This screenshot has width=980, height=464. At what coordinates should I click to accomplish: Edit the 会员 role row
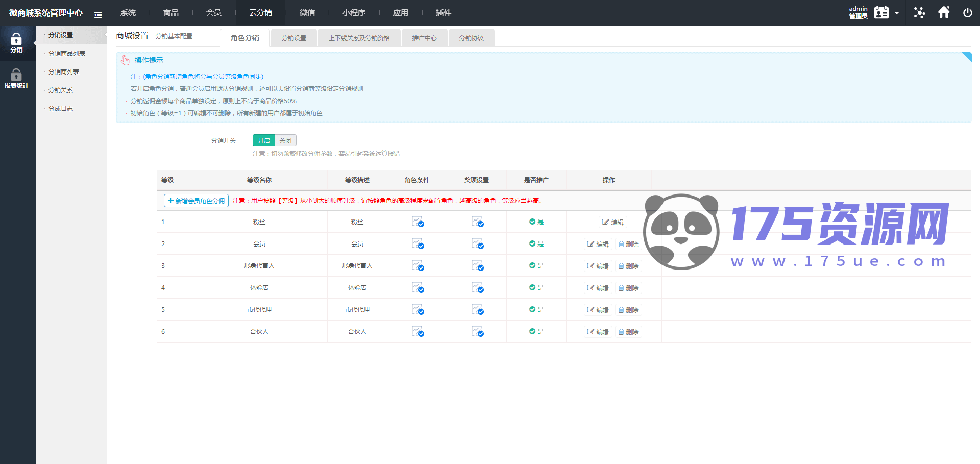pos(598,244)
